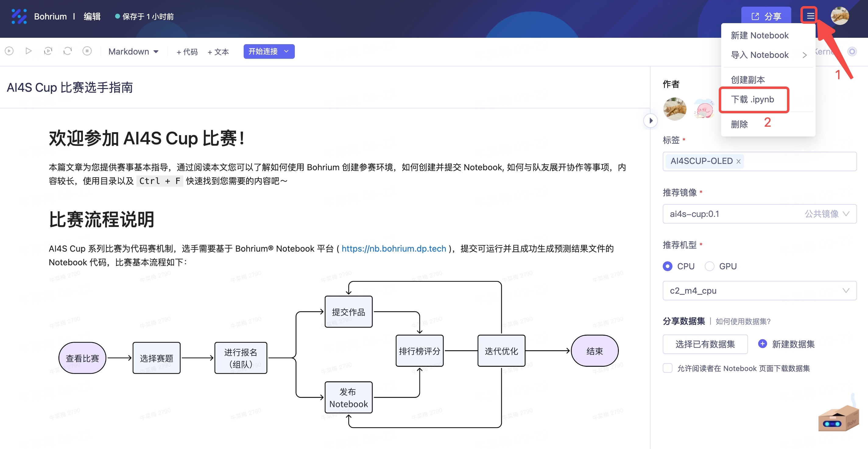Image resolution: width=868 pixels, height=449 pixels.
Task: Add a text cell
Action: pos(218,51)
